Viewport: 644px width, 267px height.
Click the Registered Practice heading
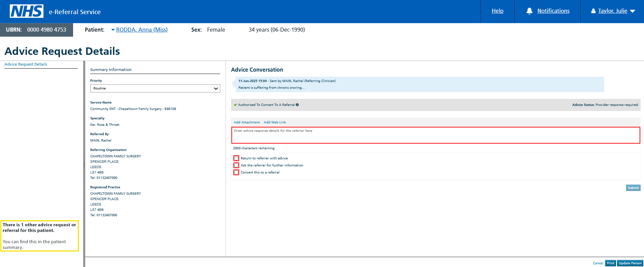point(105,187)
